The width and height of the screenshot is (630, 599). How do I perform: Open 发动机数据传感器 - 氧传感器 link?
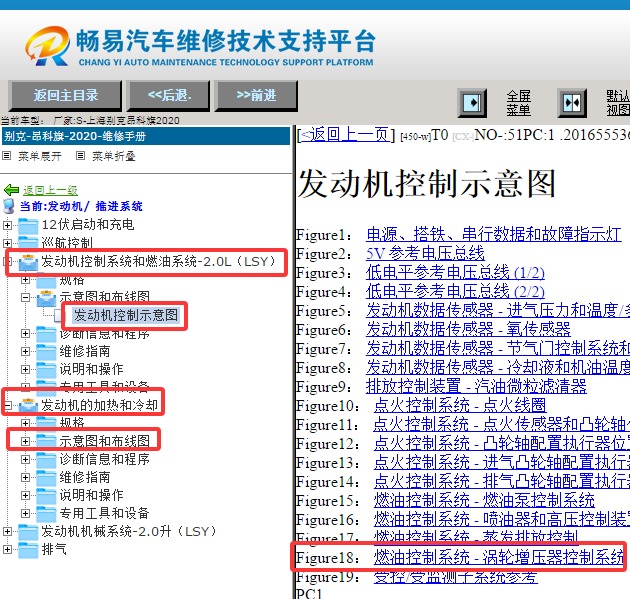click(468, 329)
